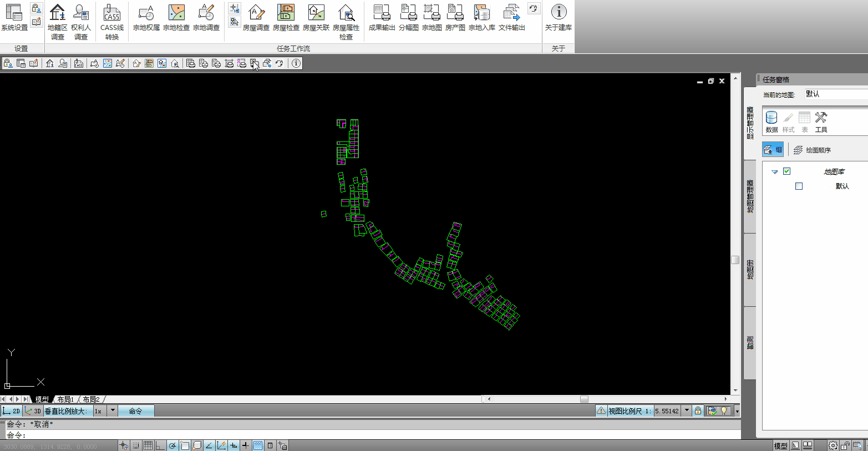868x451 pixels.
Task: Jump to first layout tab arrow
Action: click(x=3, y=399)
